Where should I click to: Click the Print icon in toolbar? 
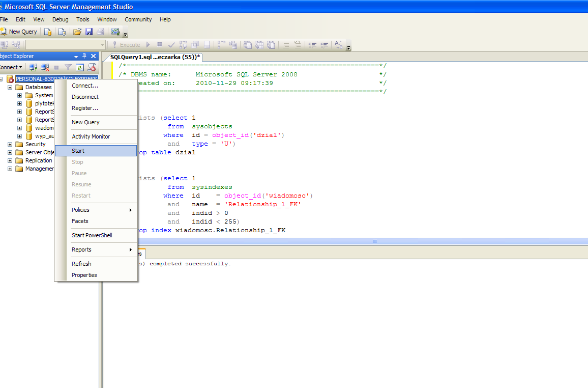[x=101, y=32]
